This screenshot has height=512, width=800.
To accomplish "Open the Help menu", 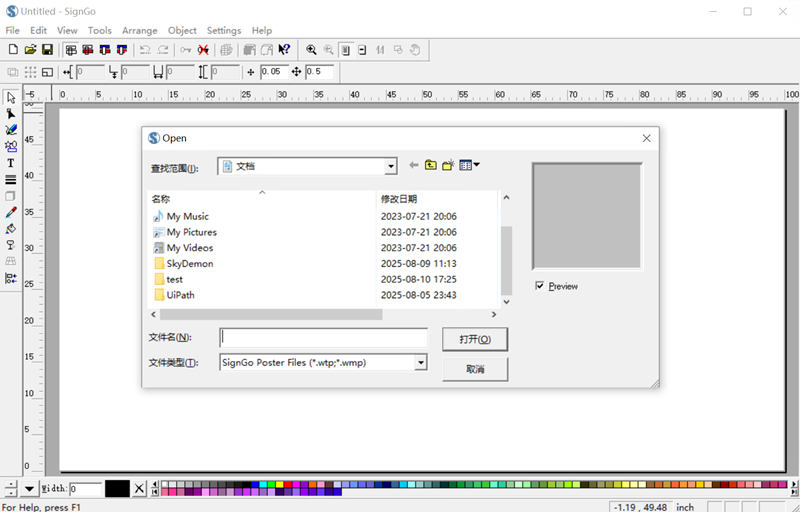I will point(262,31).
